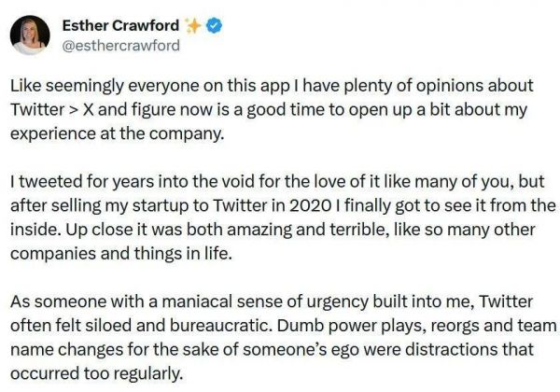
Task: Click the blue verified checkmark badge
Action: [214, 26]
